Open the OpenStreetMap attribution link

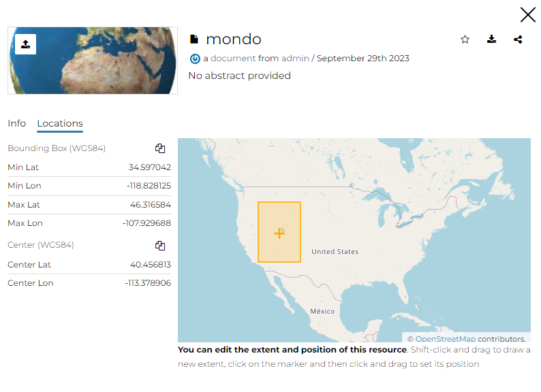pyautogui.click(x=445, y=339)
